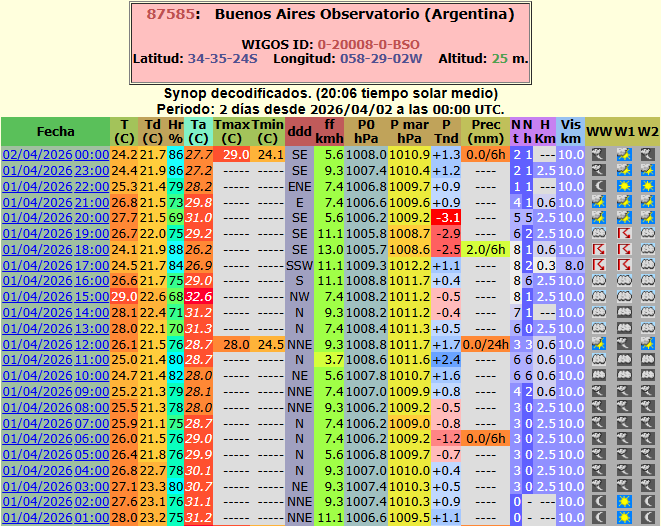The image size is (661, 526).
Task: Click the latitude value 34-35-24S
Action: (223, 59)
